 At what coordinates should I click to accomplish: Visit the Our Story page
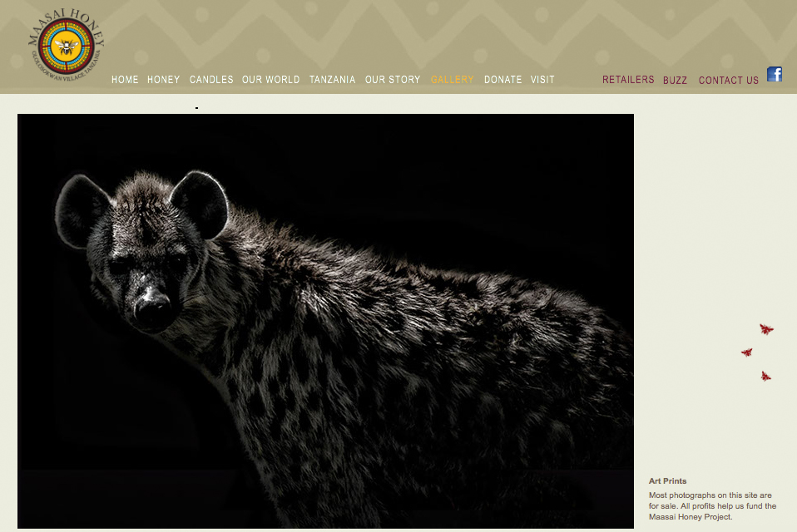393,80
